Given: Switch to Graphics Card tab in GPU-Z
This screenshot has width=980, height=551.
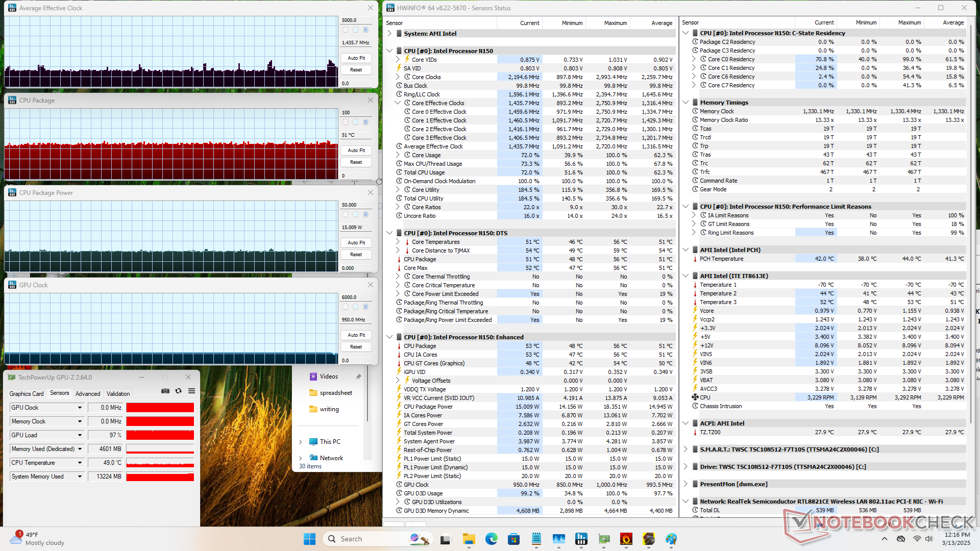Looking at the screenshot, I should [27, 394].
